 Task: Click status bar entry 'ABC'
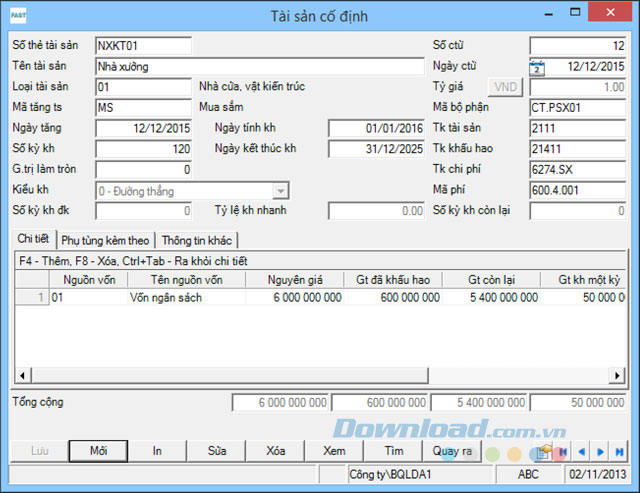(x=528, y=475)
